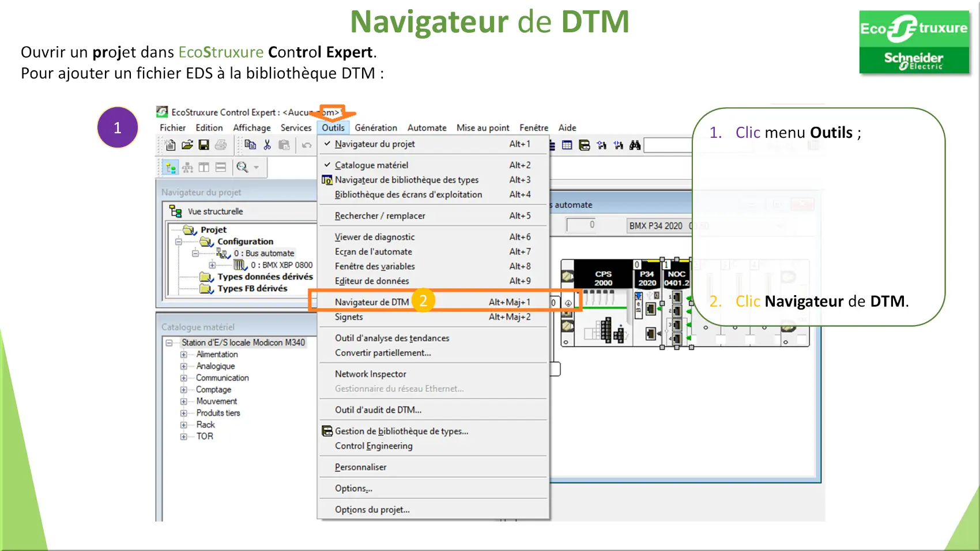Open the Edition menu
980x551 pixels.
(209, 128)
